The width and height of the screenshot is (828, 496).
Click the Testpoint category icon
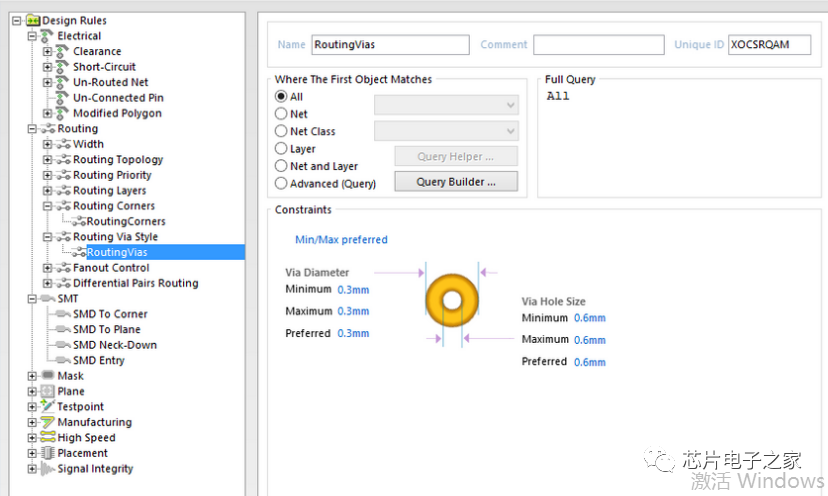click(47, 407)
